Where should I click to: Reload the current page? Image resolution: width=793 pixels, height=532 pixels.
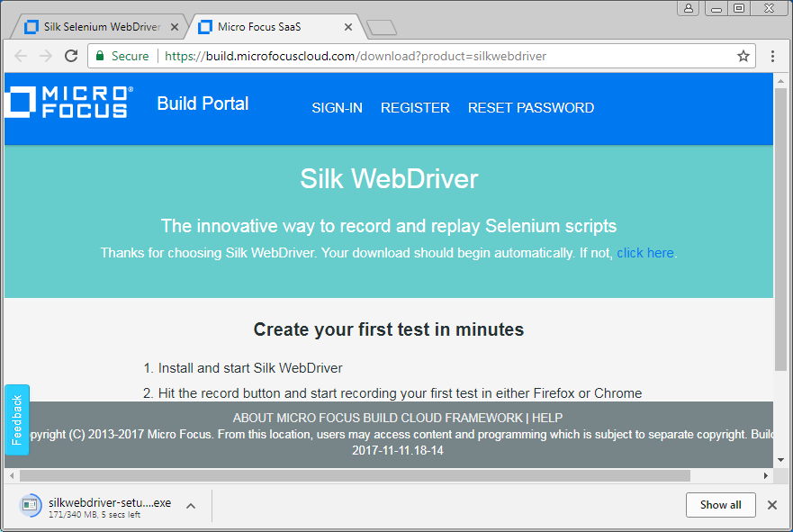click(71, 56)
